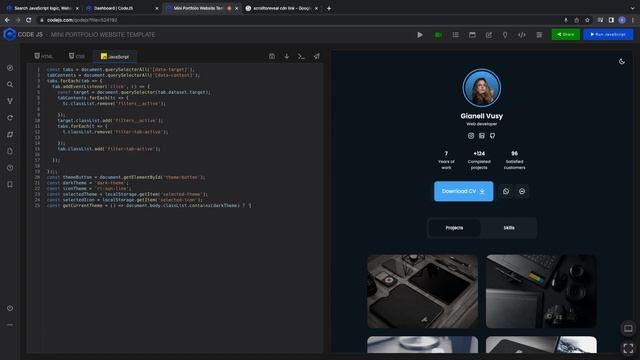The width and height of the screenshot is (640, 360).
Task: Open the list view icon in toolbar
Action: (x=456, y=35)
